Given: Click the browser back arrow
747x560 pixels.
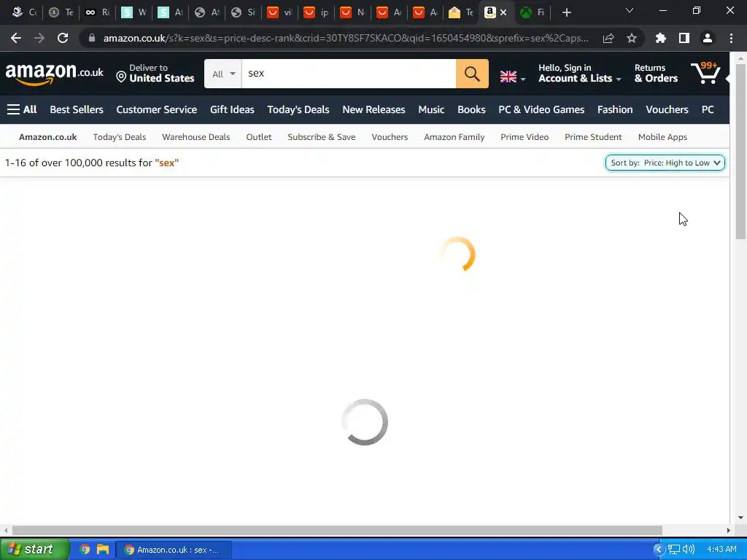Looking at the screenshot, I should click(16, 38).
